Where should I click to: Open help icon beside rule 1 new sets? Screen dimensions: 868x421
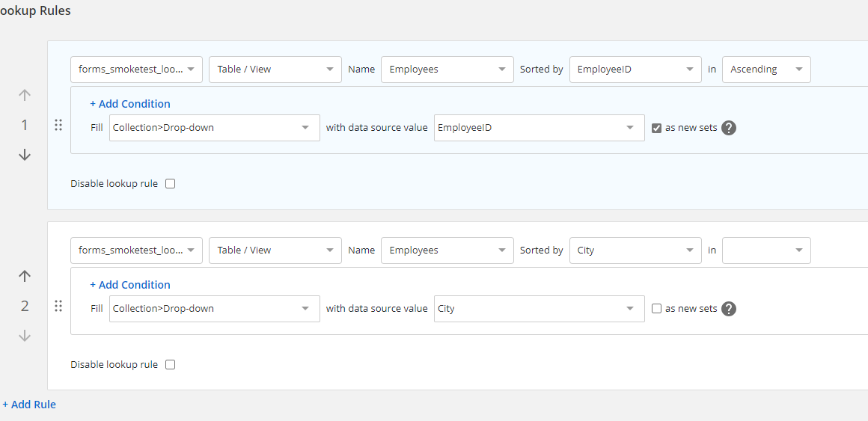click(x=729, y=128)
